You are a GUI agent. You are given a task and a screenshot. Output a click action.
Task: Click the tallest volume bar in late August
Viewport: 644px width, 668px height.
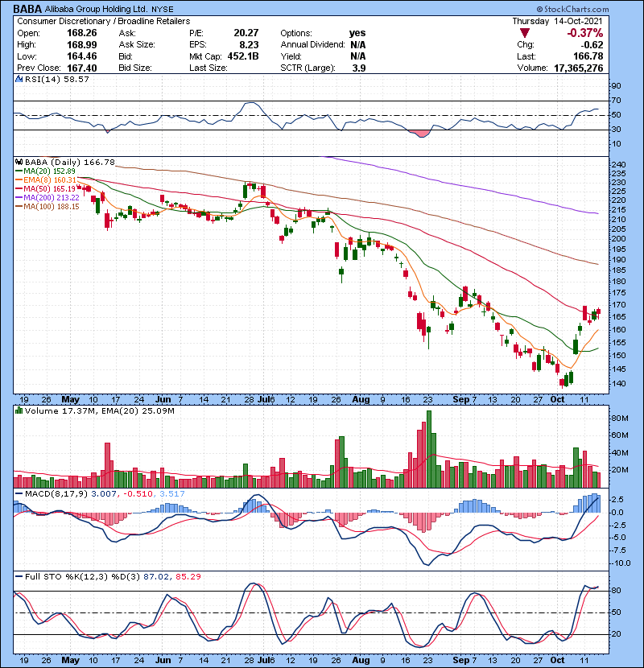[x=429, y=449]
